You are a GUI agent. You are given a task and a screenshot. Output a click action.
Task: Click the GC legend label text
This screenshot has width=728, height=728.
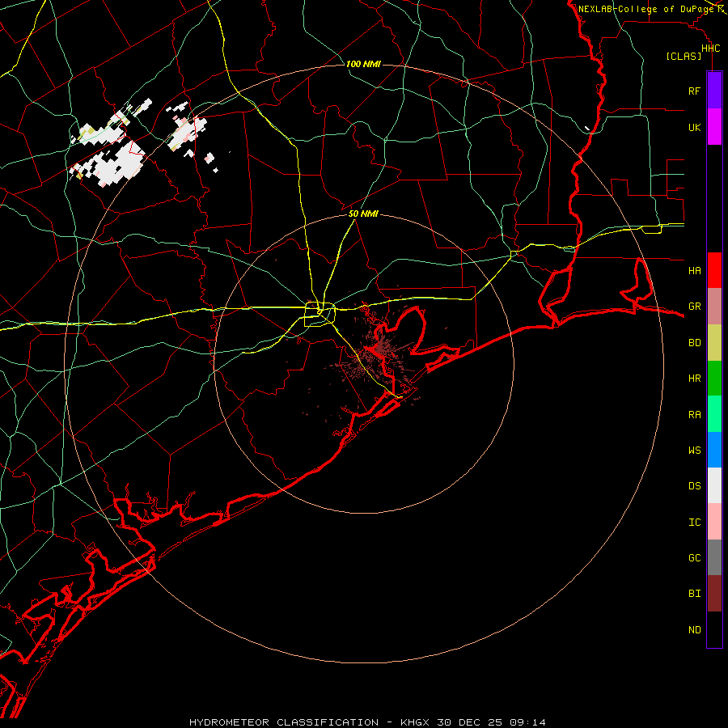694,557
